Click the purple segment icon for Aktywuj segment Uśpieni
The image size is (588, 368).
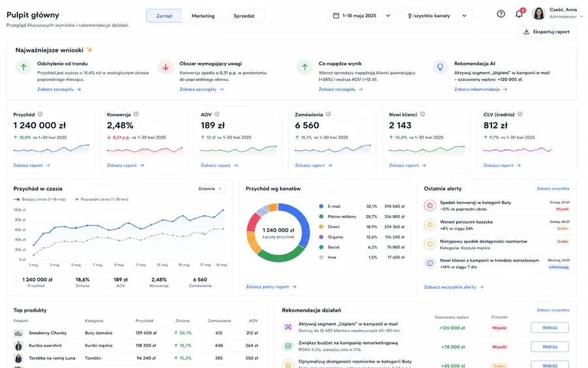point(288,327)
